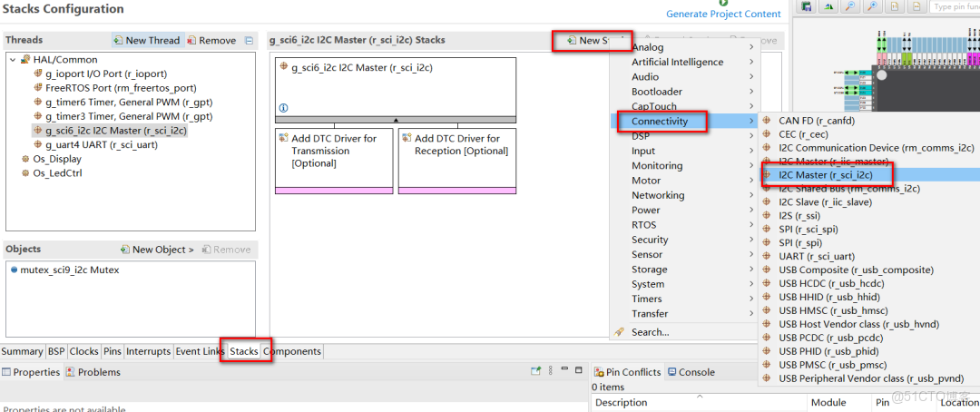Viewport: 980px width, 412px height.
Task: Click the Pin Conflicts view icon
Action: (x=598, y=372)
